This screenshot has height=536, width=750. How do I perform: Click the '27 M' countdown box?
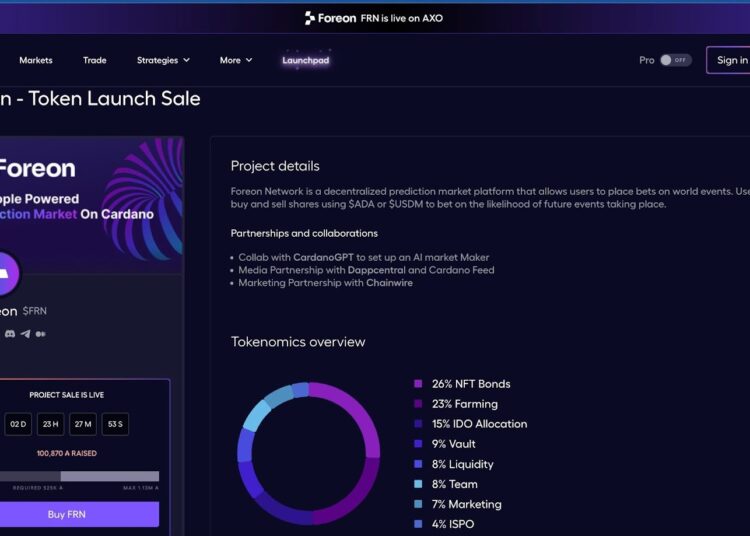(83, 424)
